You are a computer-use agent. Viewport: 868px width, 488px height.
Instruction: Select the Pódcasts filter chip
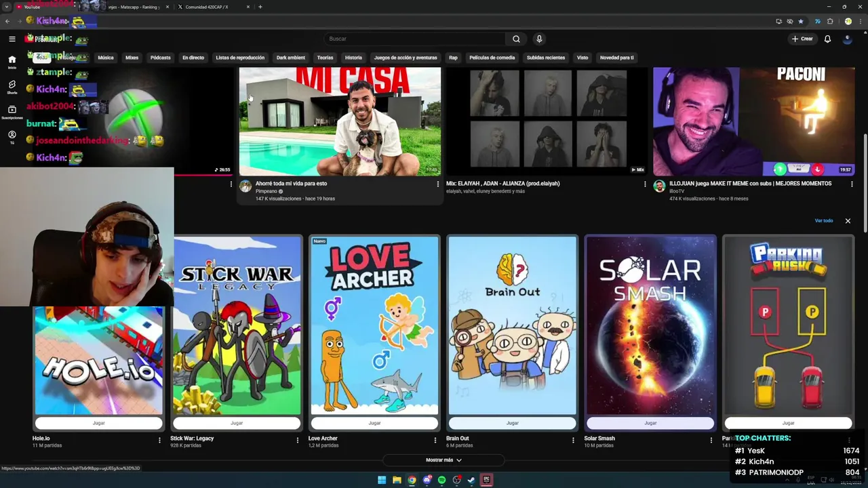[x=160, y=58]
